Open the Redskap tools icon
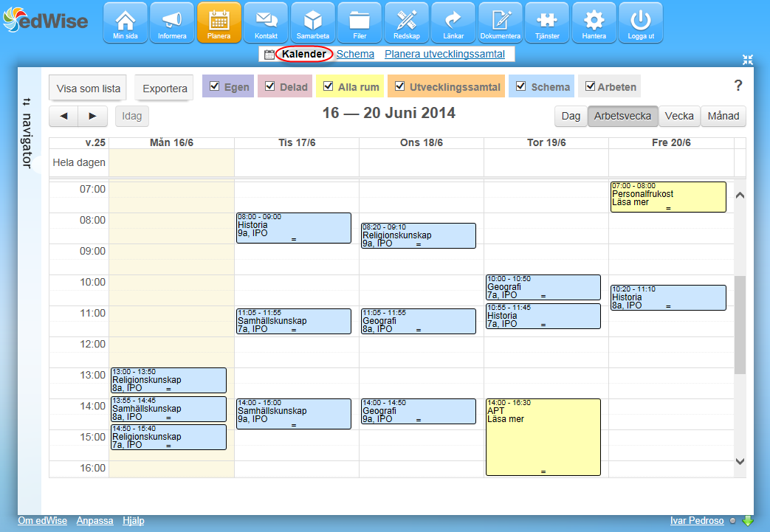The height and width of the screenshot is (532, 770). coord(407,23)
